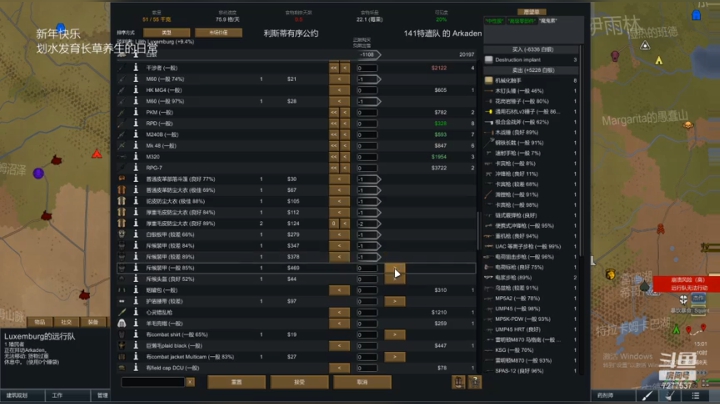Screen dimensions: 720x404
Task: Click << on the RPG-7 row
Action: tap(334, 168)
